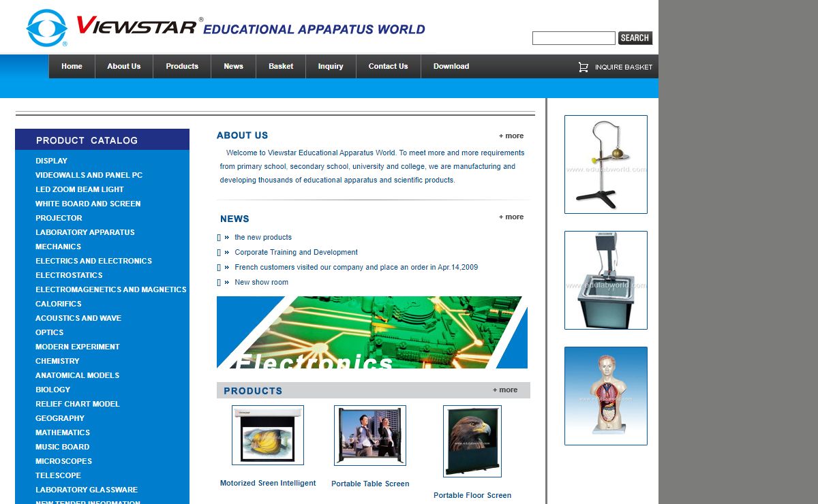Select MODERN EXPERIMENT category
Screen dimensions: 818x504
(x=78, y=347)
